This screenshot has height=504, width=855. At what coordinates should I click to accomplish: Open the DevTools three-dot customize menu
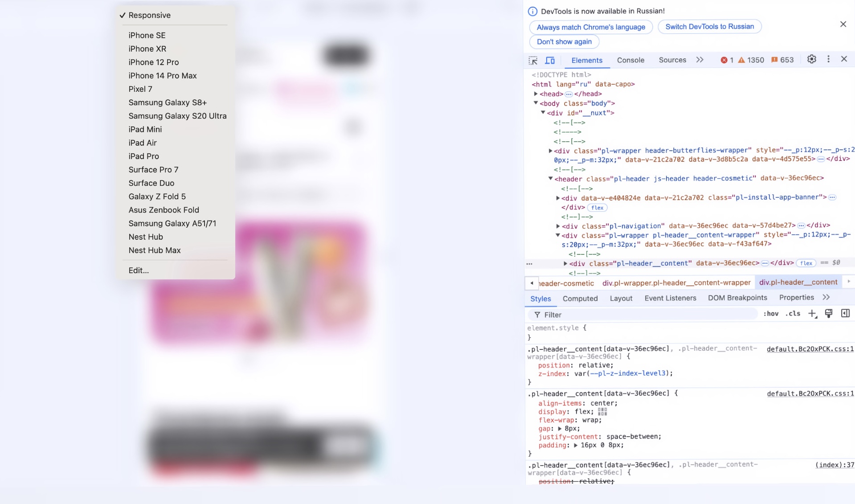tap(828, 59)
